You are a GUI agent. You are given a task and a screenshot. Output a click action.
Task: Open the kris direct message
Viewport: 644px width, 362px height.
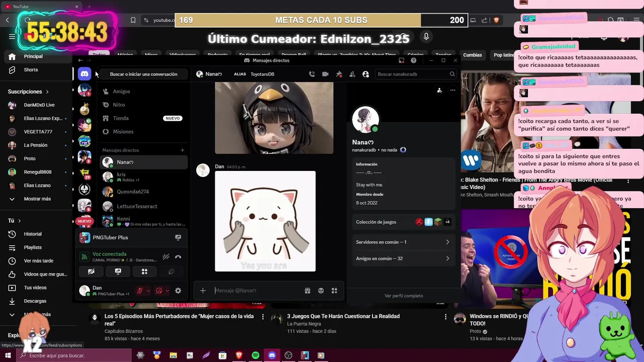[143, 177]
